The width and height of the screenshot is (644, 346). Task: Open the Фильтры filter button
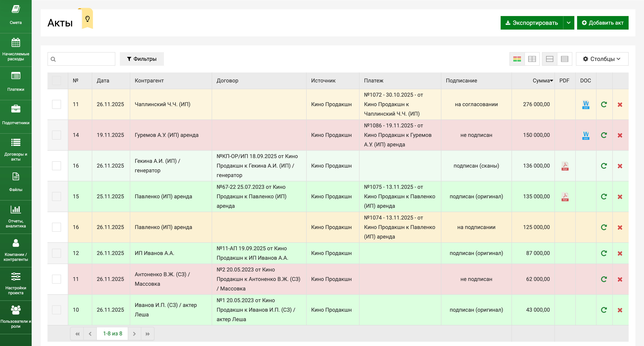tap(142, 59)
